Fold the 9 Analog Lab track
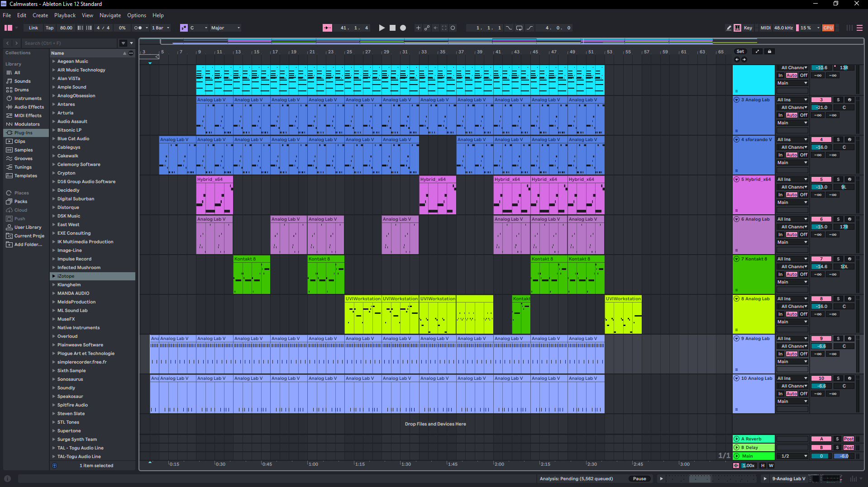Viewport: 868px width, 487px height. coord(736,339)
